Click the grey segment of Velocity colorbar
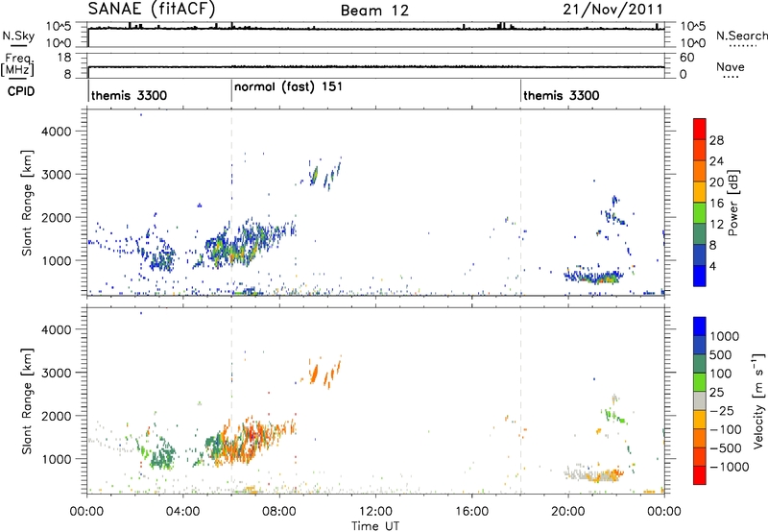The image size is (768, 532). [x=700, y=400]
